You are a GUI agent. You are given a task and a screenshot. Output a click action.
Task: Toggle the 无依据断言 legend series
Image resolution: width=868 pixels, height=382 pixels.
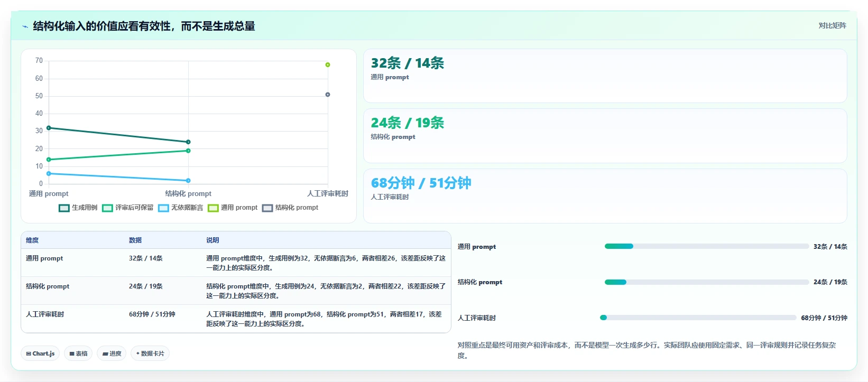click(180, 208)
